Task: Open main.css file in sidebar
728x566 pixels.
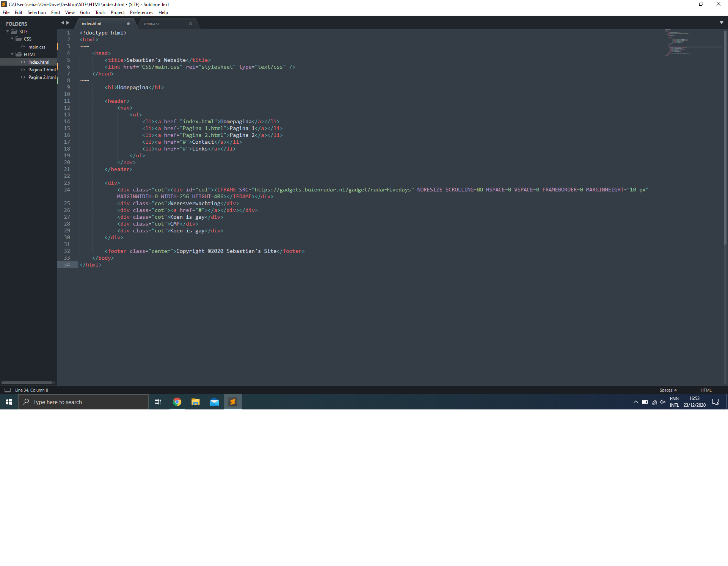Action: click(x=37, y=47)
